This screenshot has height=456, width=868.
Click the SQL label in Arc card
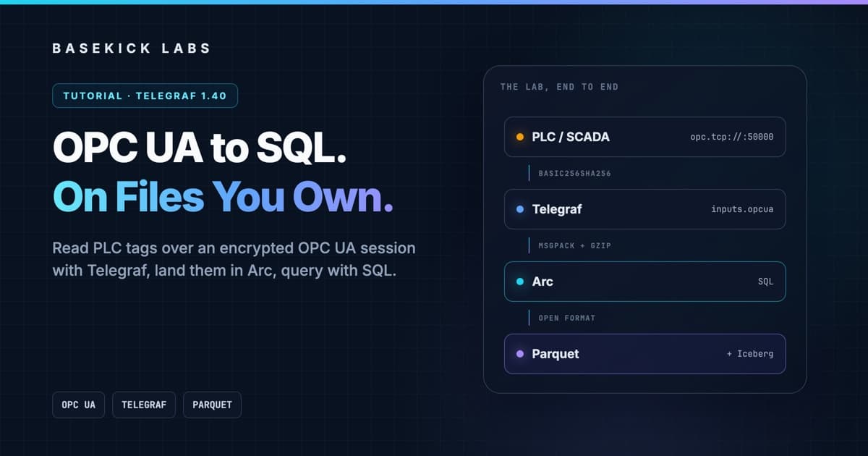click(765, 282)
